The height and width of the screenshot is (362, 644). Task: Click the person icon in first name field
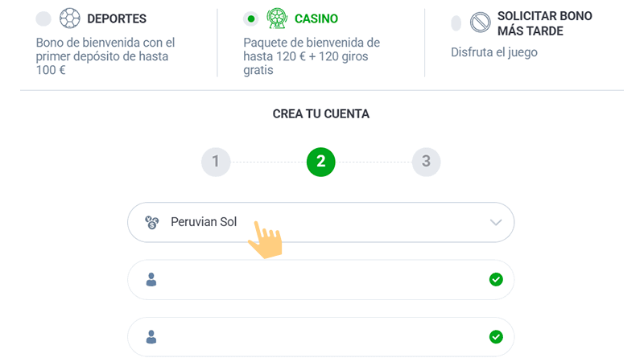pos(151,280)
